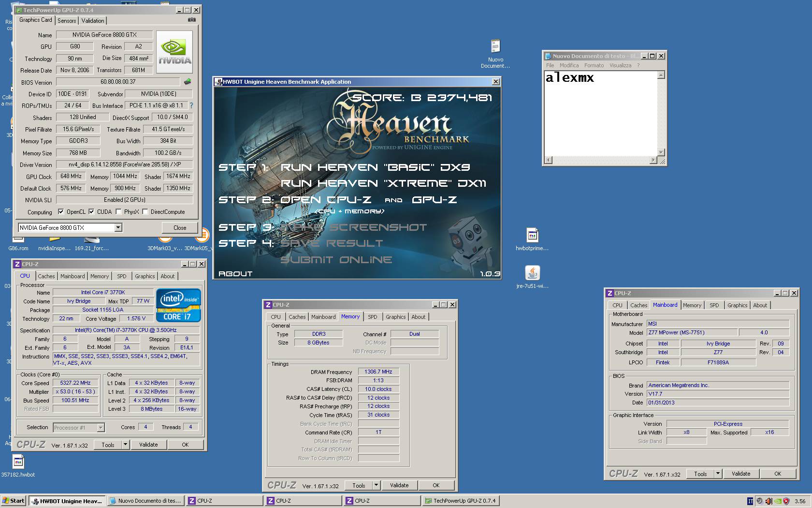This screenshot has height=508, width=812.
Task: Click About in Heaven window
Action: (x=235, y=274)
